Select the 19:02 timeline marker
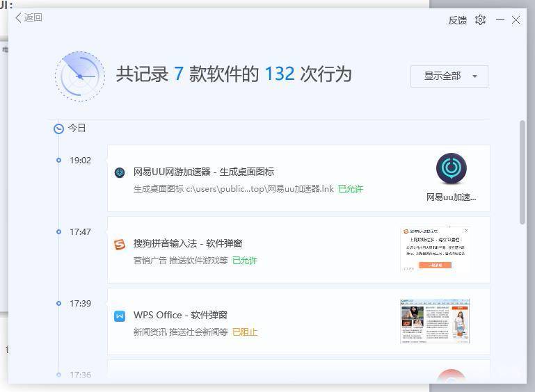Screen dimensions: 535x392 [58, 160]
